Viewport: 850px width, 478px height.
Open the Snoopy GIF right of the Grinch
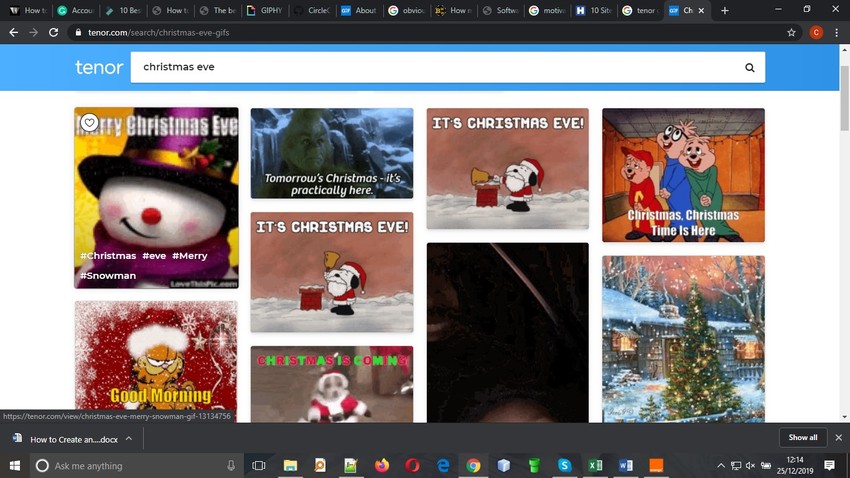click(507, 169)
